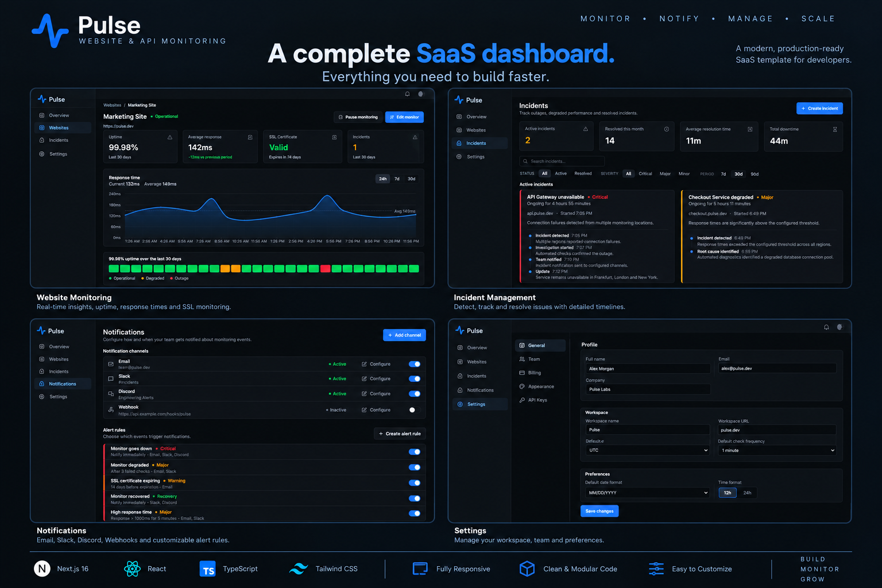Click the Edit monitor button

click(404, 117)
